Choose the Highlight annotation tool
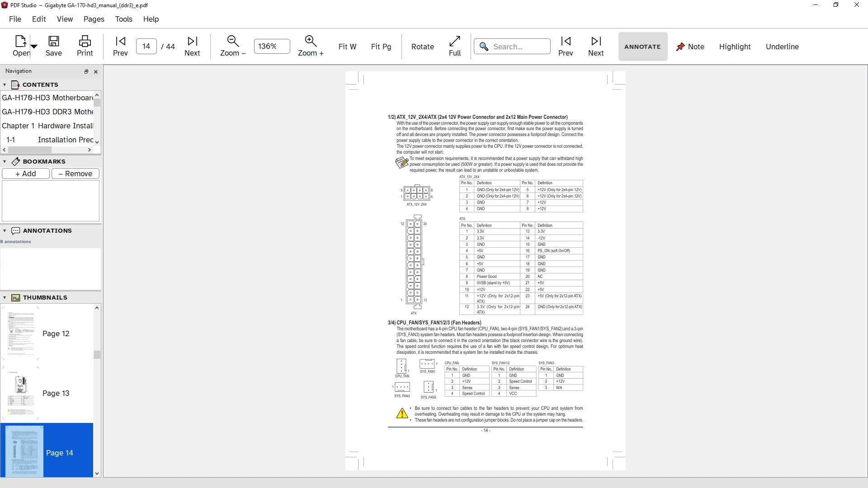This screenshot has height=488, width=868. pos(735,47)
